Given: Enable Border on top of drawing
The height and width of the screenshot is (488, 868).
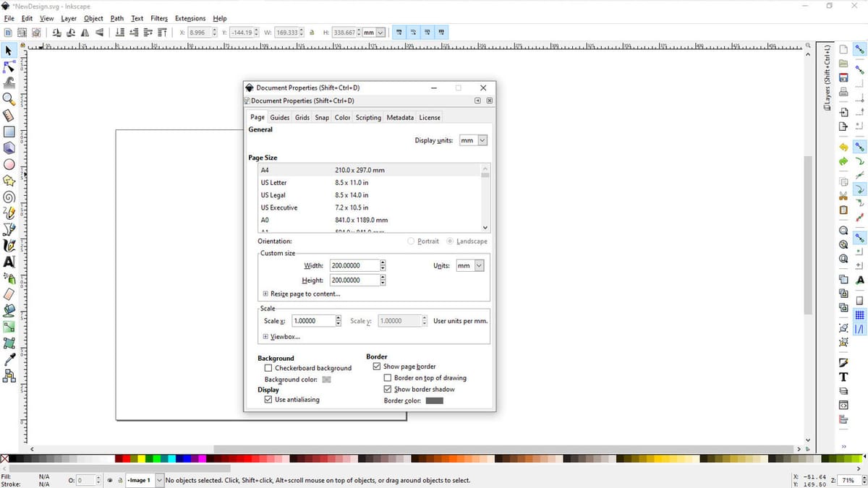Looking at the screenshot, I should 388,378.
